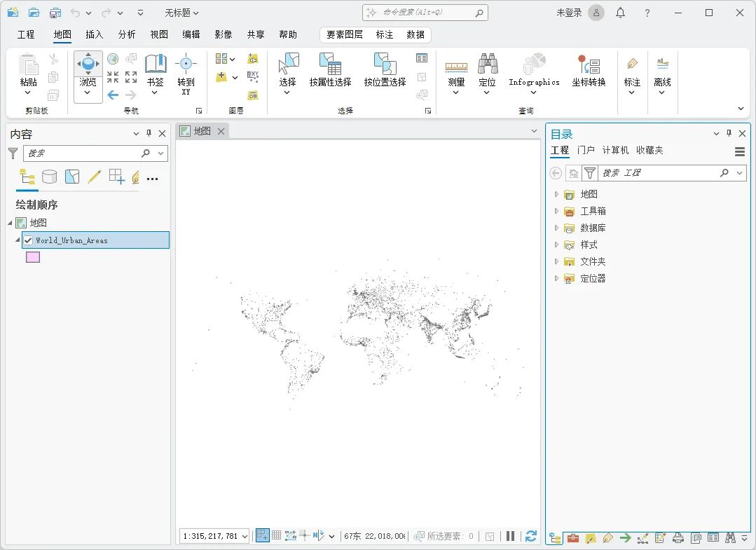Click the 未登录 sign-in label
Viewport: 756px width, 550px height.
tap(569, 13)
